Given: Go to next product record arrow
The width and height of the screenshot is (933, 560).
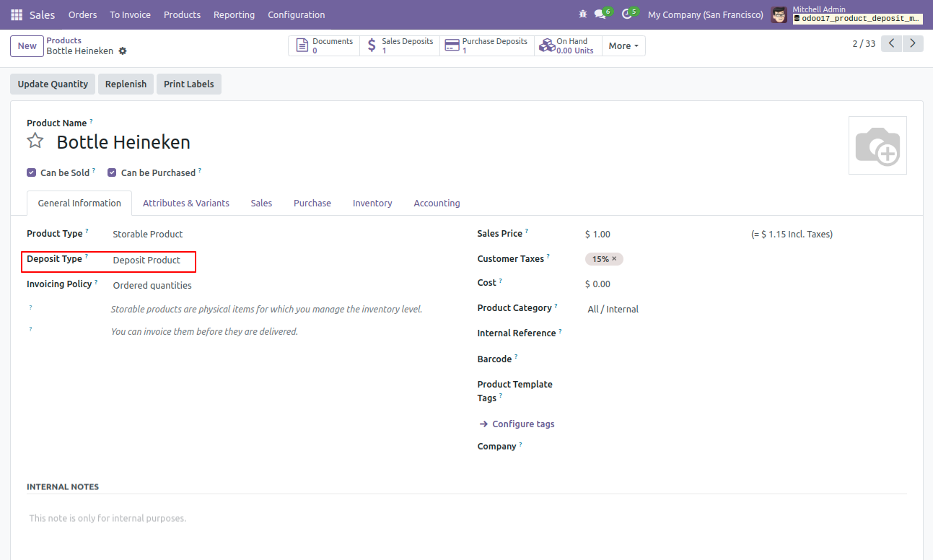Looking at the screenshot, I should point(914,43).
